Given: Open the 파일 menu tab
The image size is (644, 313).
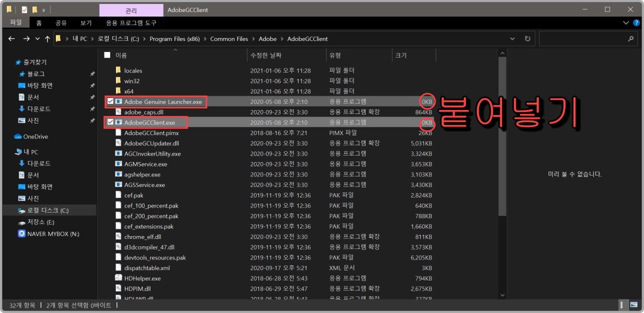Looking at the screenshot, I should pos(16,22).
